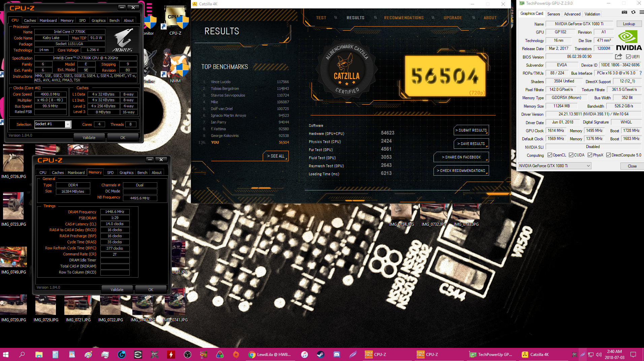Click the Lookup button in GPU-Z
The height and width of the screenshot is (361, 644).
tap(629, 24)
